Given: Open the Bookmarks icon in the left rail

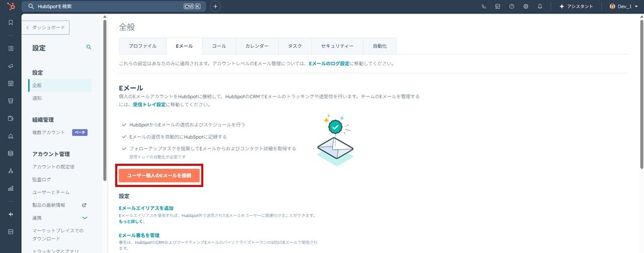Looking at the screenshot, I should pyautogui.click(x=11, y=23).
